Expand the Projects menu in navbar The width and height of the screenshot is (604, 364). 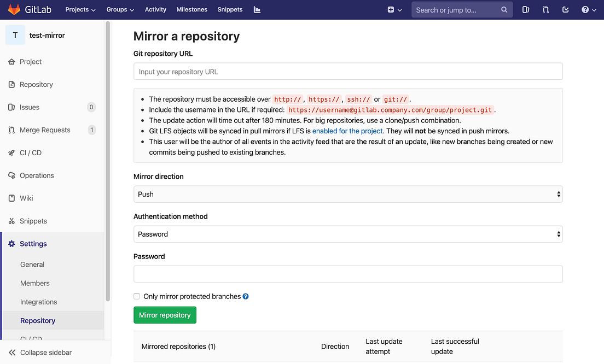tap(80, 9)
